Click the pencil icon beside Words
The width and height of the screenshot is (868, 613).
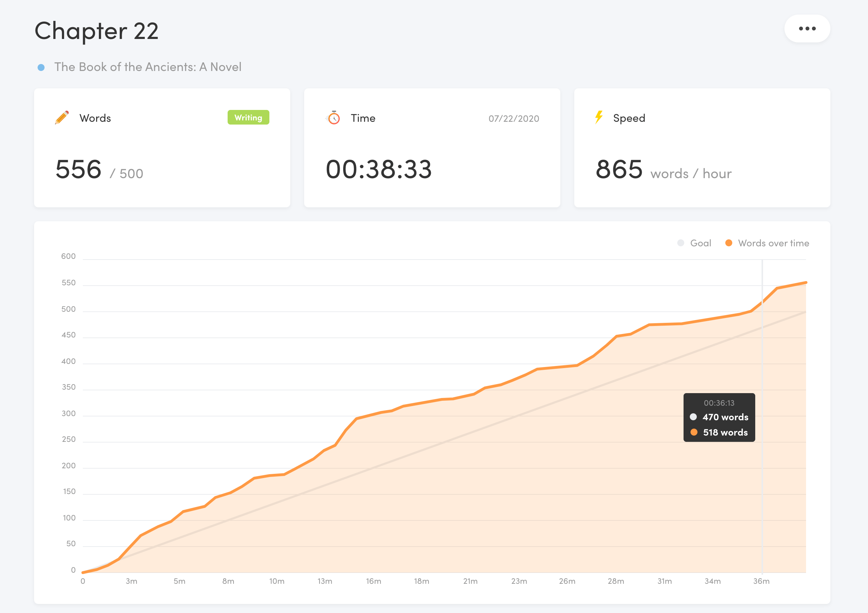[62, 118]
